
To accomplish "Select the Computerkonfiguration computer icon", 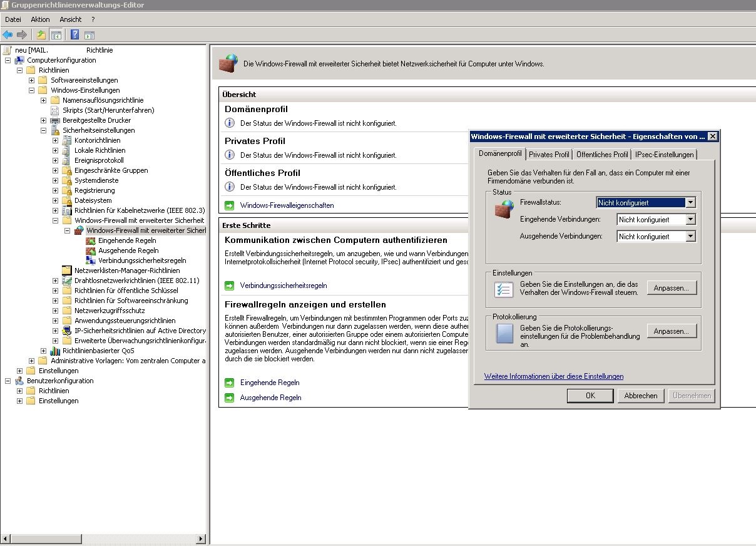I will [x=19, y=60].
